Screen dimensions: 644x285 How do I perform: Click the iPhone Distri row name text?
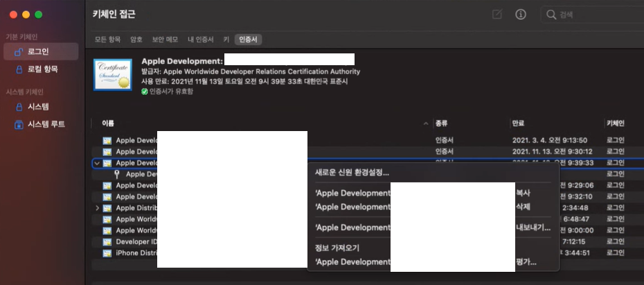pyautogui.click(x=136, y=253)
